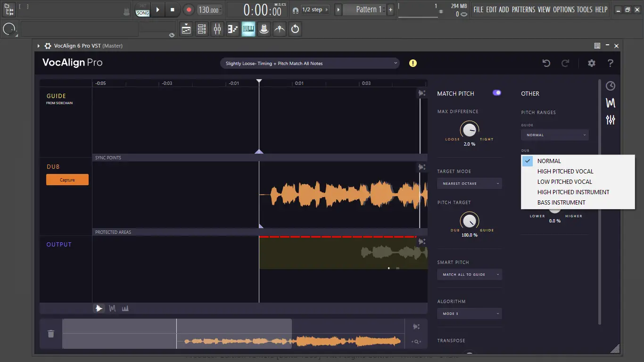Toggle the Match Pitch switch
This screenshot has width=644, height=362.
point(496,93)
